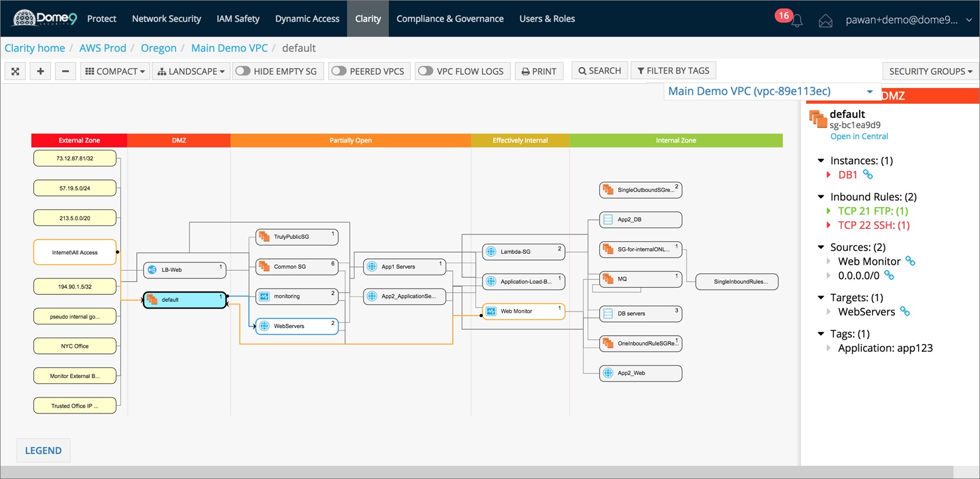Viewport: 980px width, 479px height.
Task: Select the Lambda-SG node
Action: tap(524, 251)
